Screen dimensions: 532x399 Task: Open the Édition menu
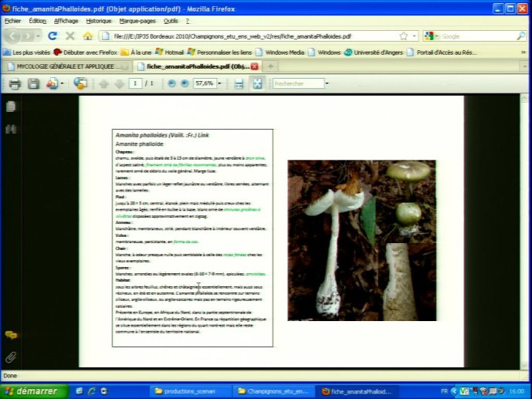coord(37,21)
